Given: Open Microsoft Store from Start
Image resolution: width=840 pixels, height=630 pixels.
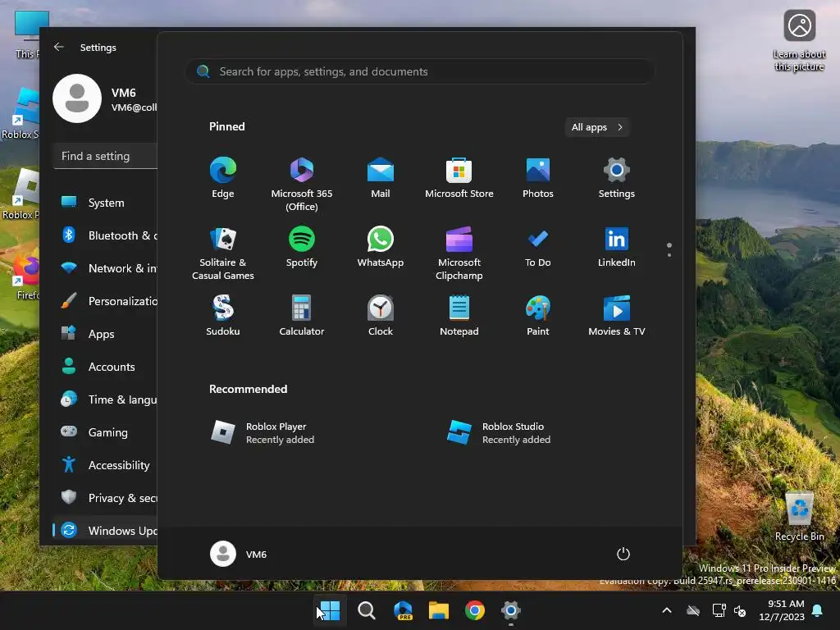Looking at the screenshot, I should click(x=459, y=178).
